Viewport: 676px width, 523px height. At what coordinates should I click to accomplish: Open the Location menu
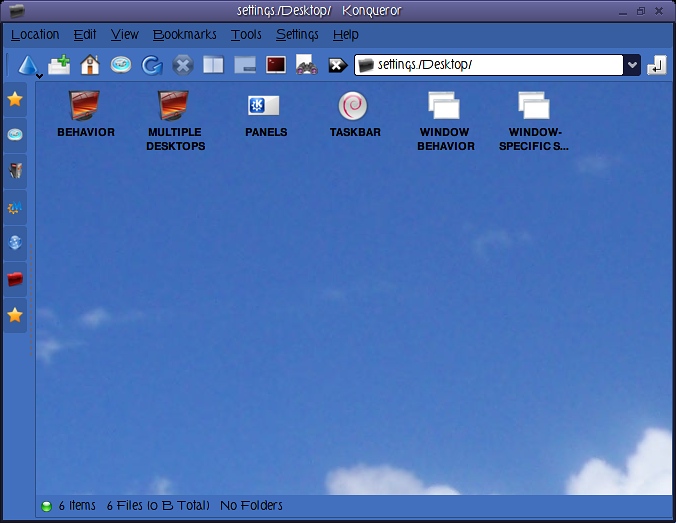pos(35,34)
